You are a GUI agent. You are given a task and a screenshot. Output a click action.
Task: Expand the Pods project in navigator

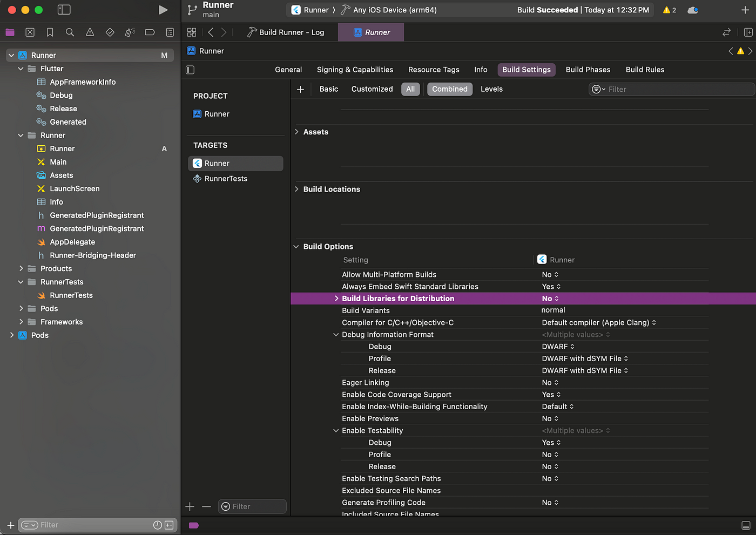point(11,335)
